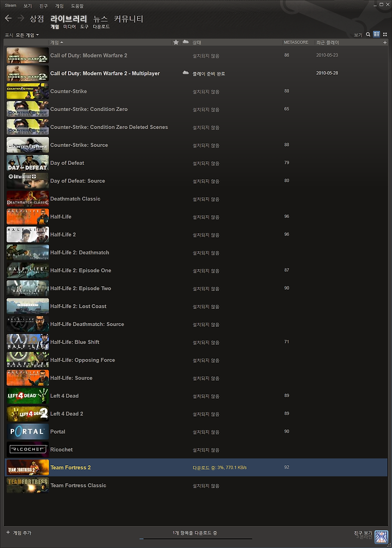
Task: Select Left 4 Dead 2 thumbnail
Action: point(28,414)
